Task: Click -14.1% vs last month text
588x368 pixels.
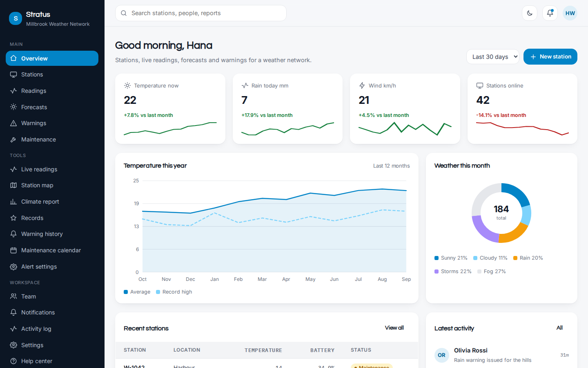Action: [501, 115]
